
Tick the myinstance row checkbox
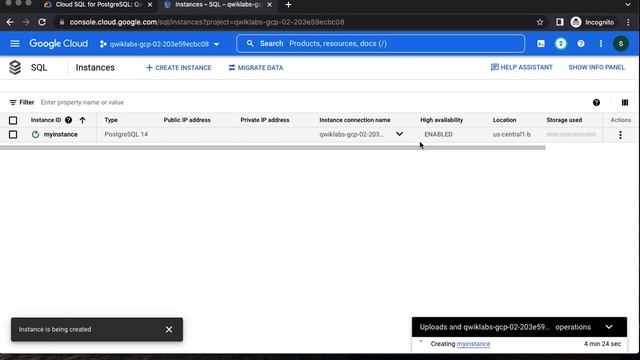click(13, 134)
